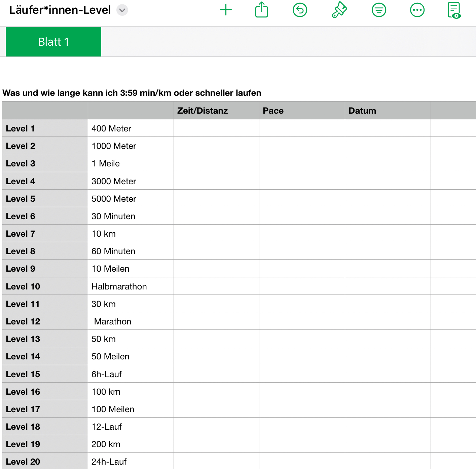The height and width of the screenshot is (469, 476).
Task: Select the cell 50 km
Action: (131, 339)
